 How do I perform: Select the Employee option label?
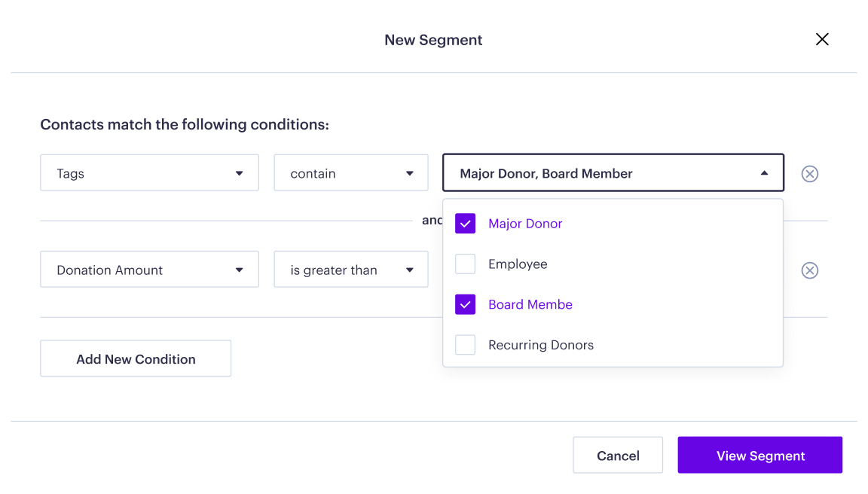point(518,264)
